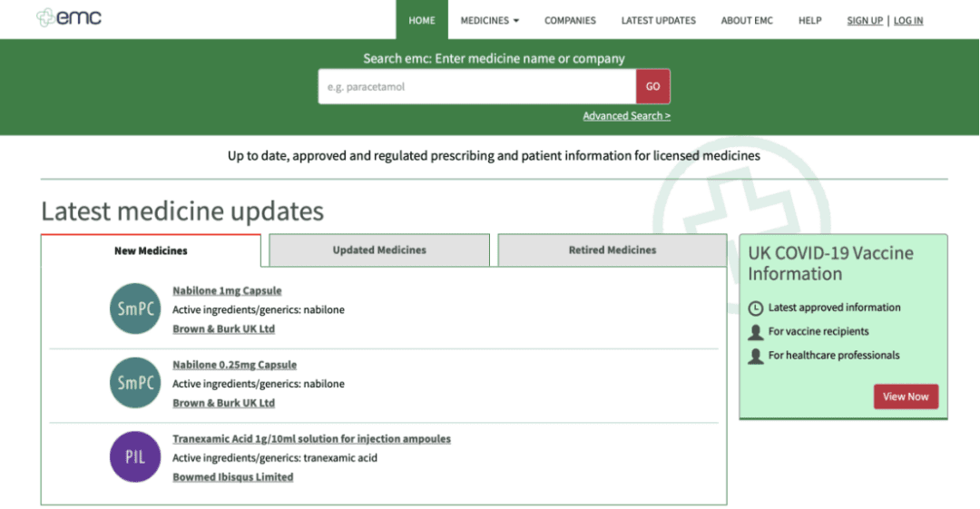Open the Advanced Search link
The width and height of the screenshot is (980, 509).
[626, 116]
